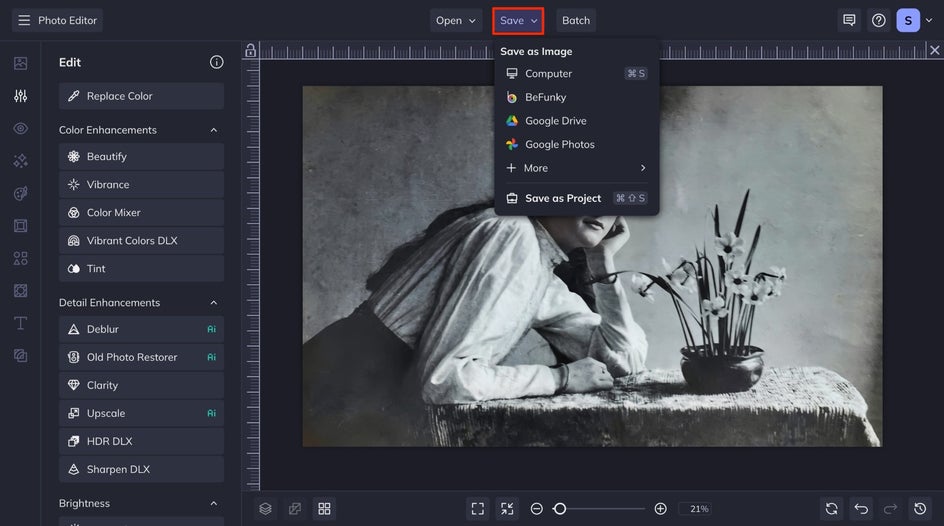Open the Vibrance tool
Viewport: 944px width, 526px height.
click(141, 184)
